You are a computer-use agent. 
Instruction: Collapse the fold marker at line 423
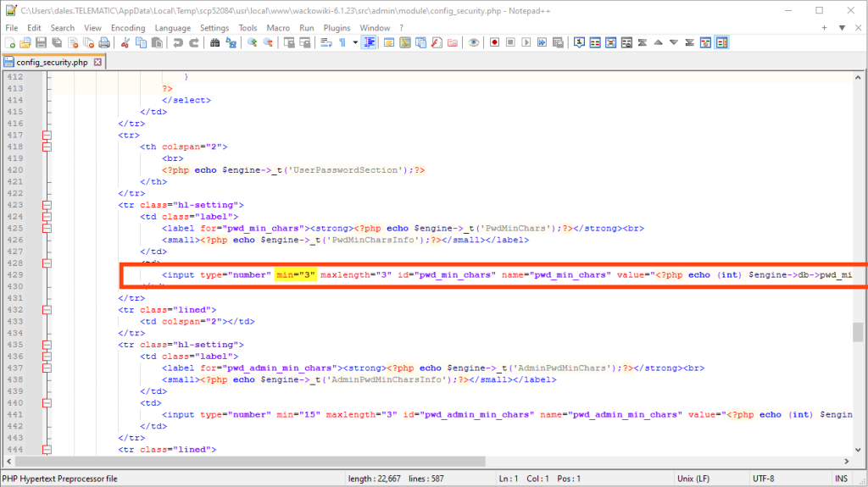tap(47, 205)
